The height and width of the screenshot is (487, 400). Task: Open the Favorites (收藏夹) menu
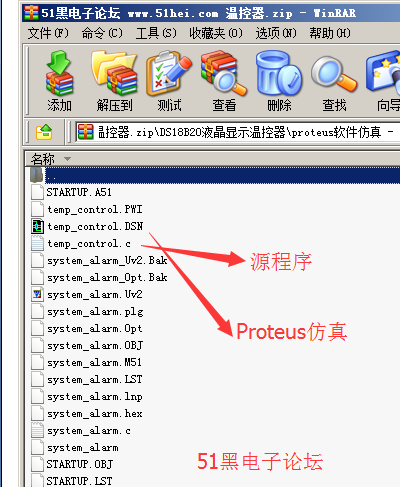coord(216,33)
